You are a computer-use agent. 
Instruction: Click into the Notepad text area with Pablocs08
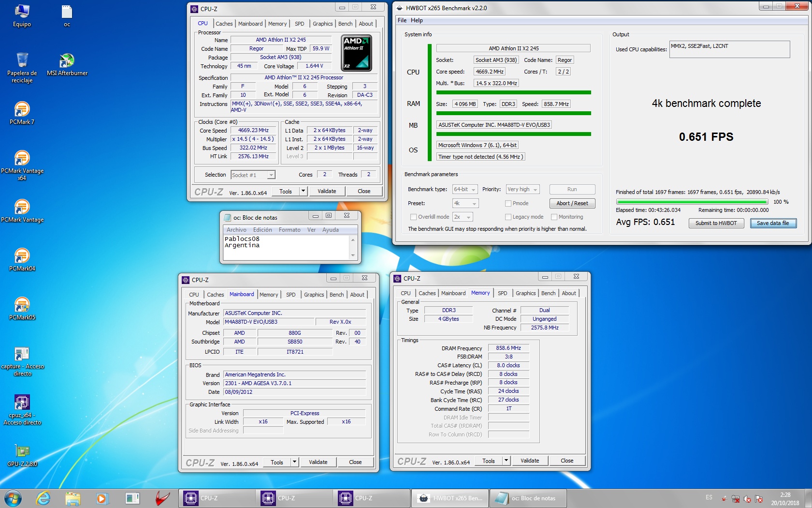coord(286,247)
